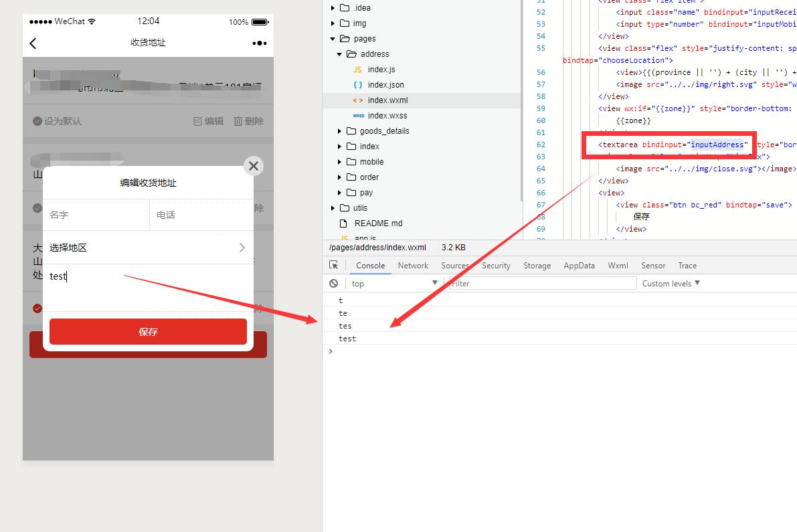The height and width of the screenshot is (532, 797).
Task: Click 删除 delete on first address card
Action: coord(248,121)
